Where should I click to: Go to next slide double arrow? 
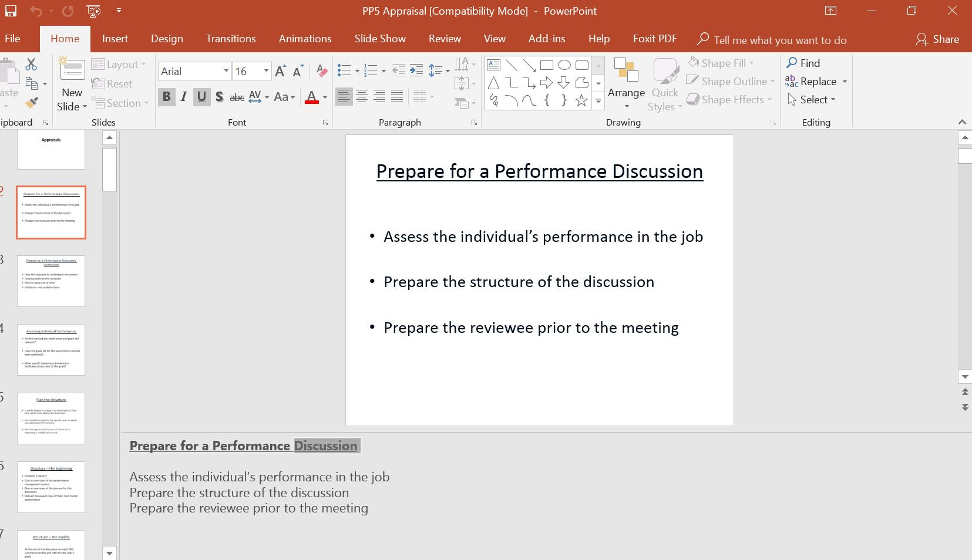pyautogui.click(x=965, y=407)
